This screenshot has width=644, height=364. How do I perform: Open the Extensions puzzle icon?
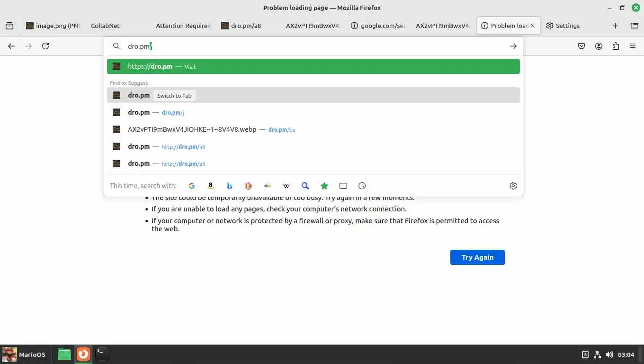click(616, 46)
